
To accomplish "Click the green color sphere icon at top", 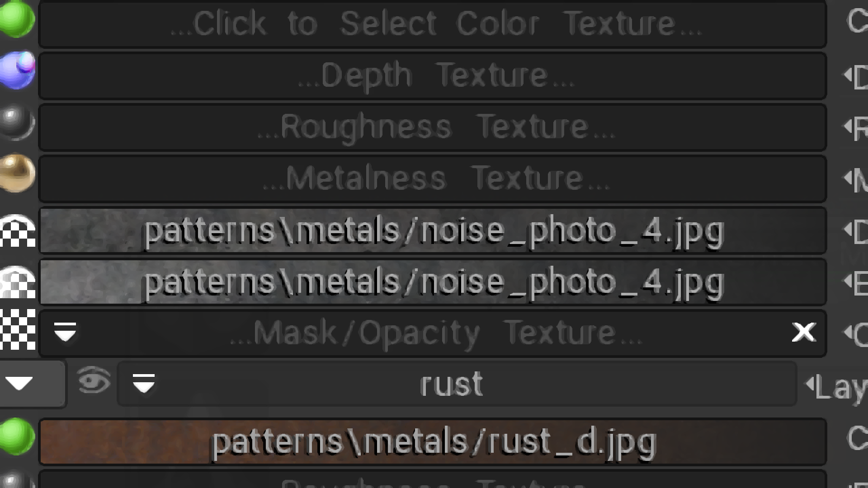I will [17, 20].
